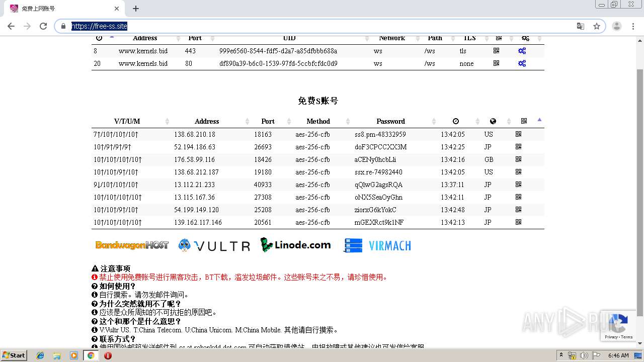This screenshot has width=644, height=362.
Task: Click the blue config icon for port 80 row
Action: [522, 63]
